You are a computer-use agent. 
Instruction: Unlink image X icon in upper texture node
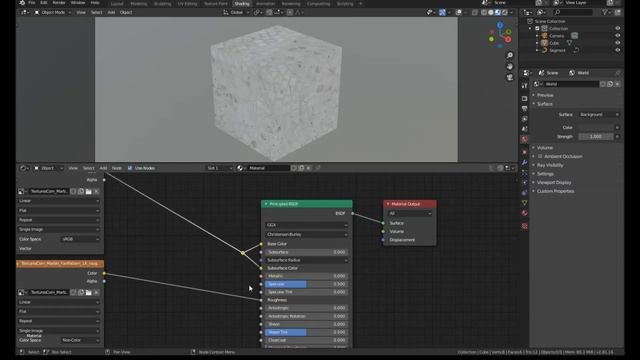(x=96, y=191)
